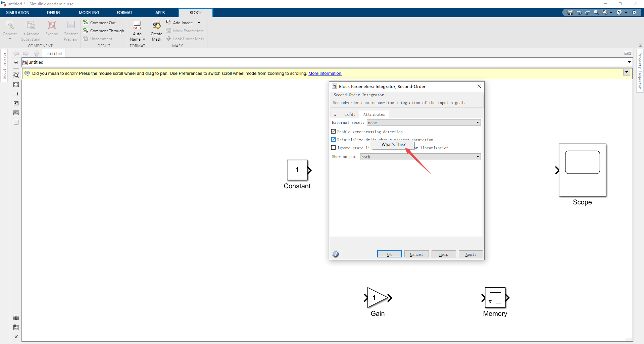Click the Annotation text tool icon

(x=16, y=103)
